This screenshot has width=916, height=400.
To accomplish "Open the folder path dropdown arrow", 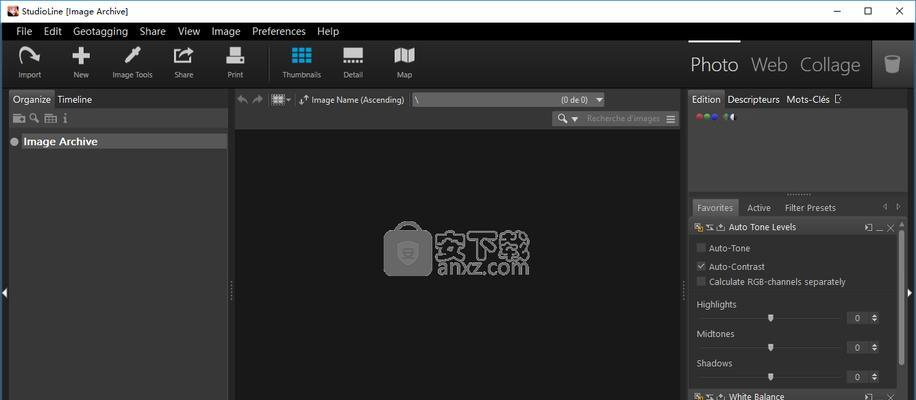I will [x=599, y=100].
